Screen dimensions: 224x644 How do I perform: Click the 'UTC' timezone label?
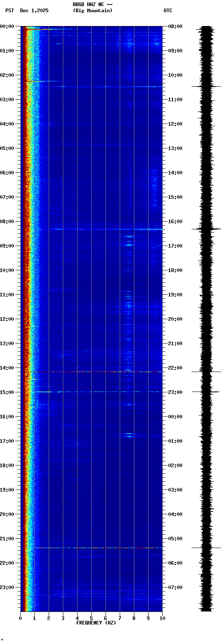coord(168,11)
